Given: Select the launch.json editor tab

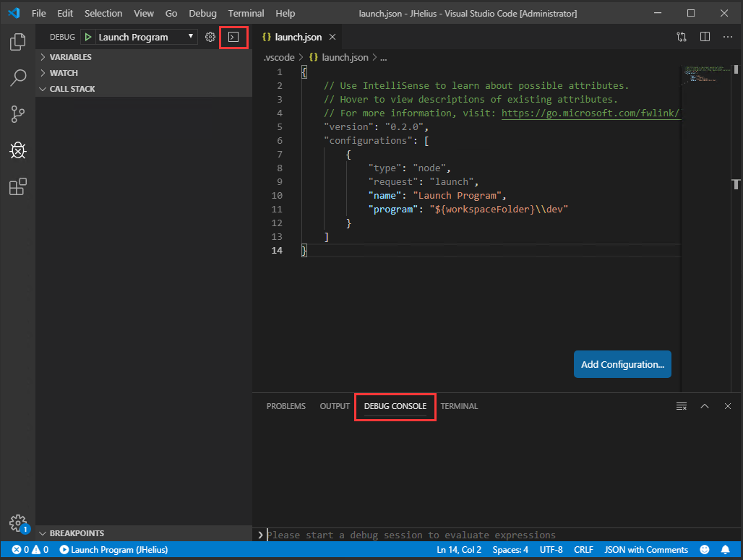Looking at the screenshot, I should coord(298,37).
